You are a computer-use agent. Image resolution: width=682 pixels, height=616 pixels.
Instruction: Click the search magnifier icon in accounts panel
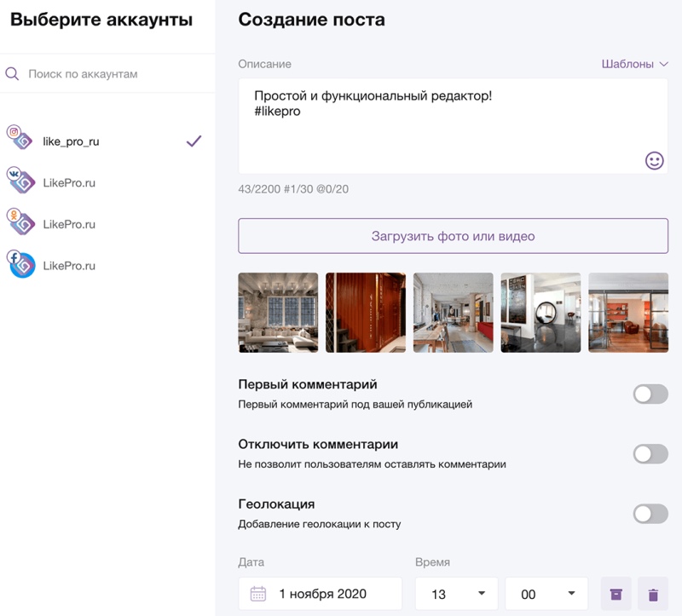(x=12, y=73)
